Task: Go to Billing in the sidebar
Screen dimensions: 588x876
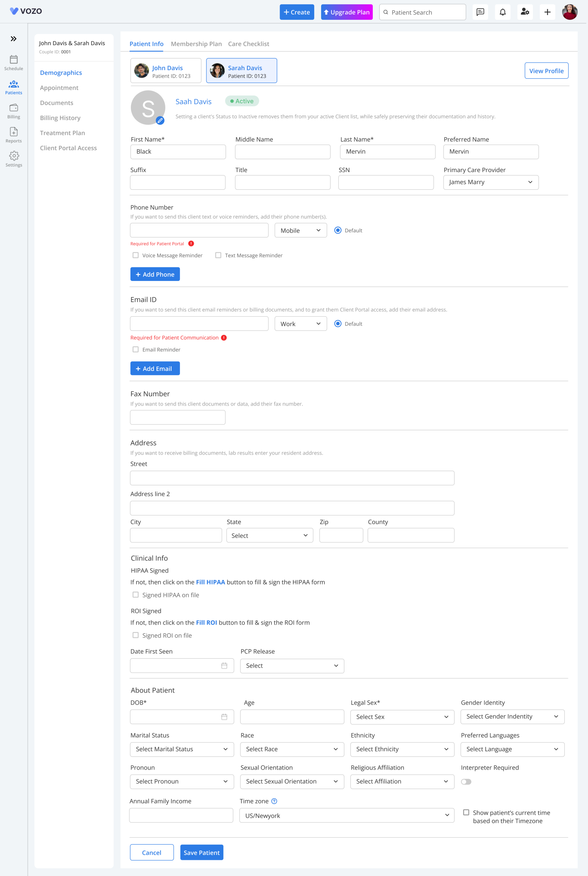Action: [x=13, y=111]
